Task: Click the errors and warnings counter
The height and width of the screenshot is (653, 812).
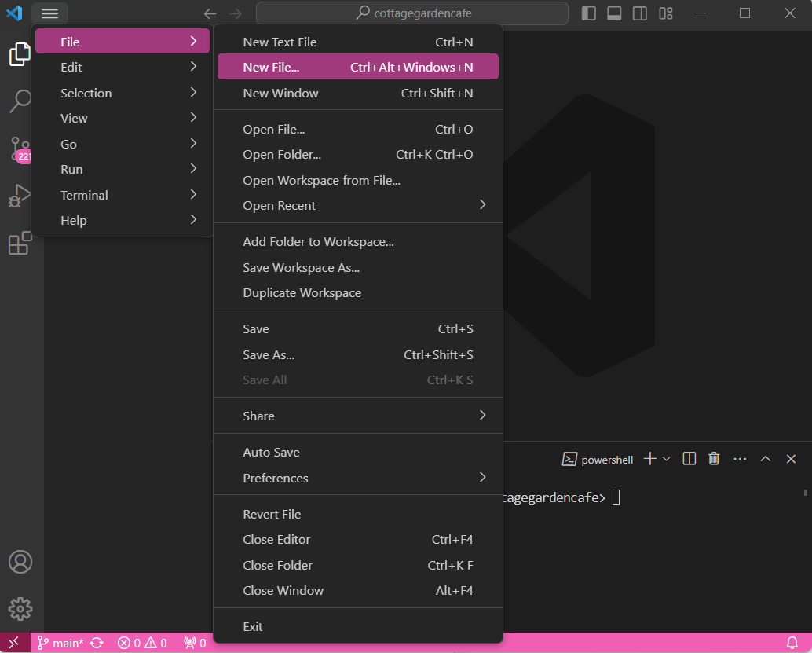Action: pyautogui.click(x=142, y=642)
